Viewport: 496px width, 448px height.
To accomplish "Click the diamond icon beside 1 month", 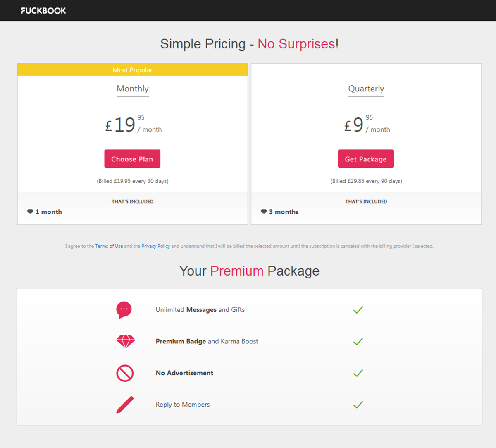I will pos(30,212).
